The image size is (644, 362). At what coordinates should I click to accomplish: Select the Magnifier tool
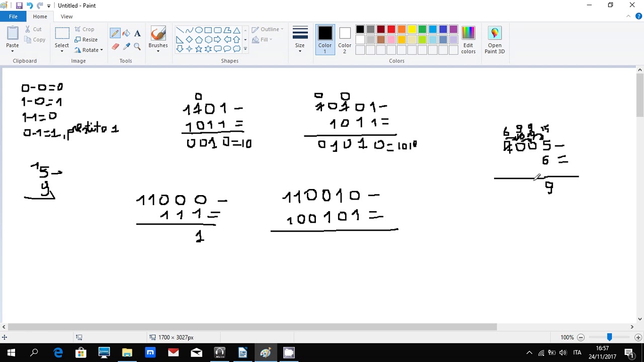[137, 46]
